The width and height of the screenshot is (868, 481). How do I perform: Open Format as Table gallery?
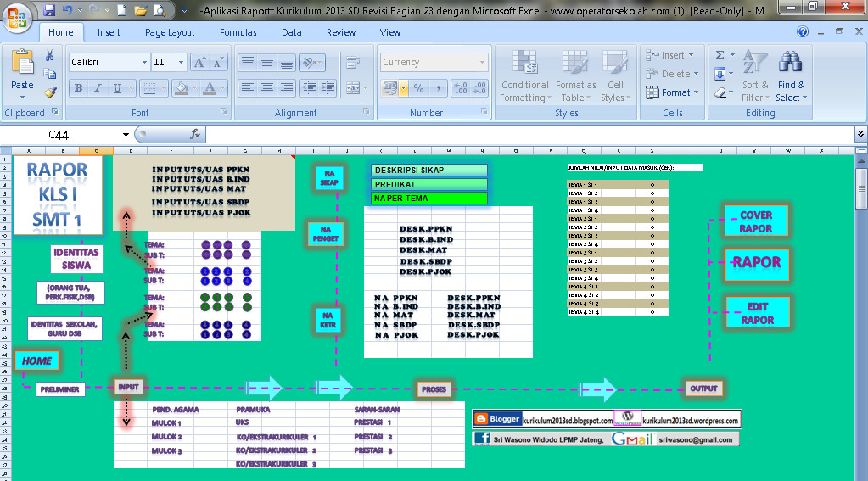click(x=576, y=76)
